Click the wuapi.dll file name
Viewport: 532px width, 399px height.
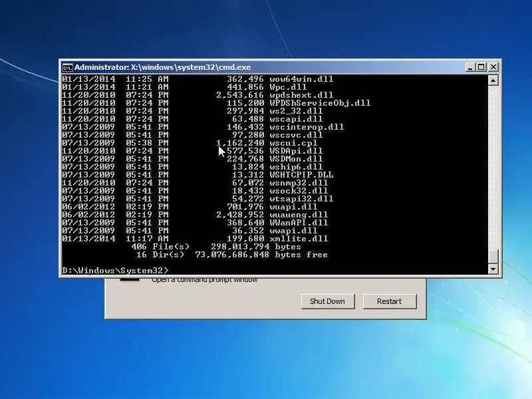[293, 207]
